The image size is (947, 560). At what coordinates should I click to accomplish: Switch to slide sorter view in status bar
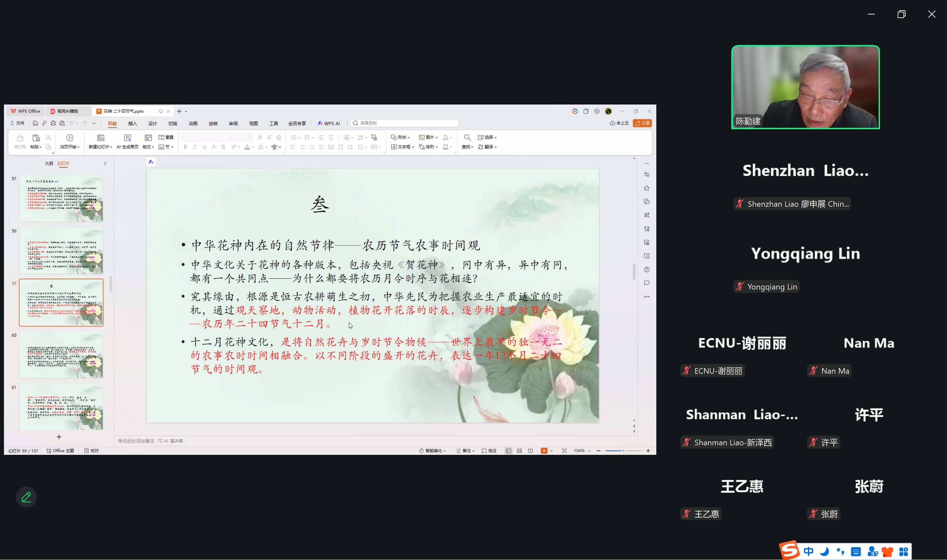coord(519,451)
